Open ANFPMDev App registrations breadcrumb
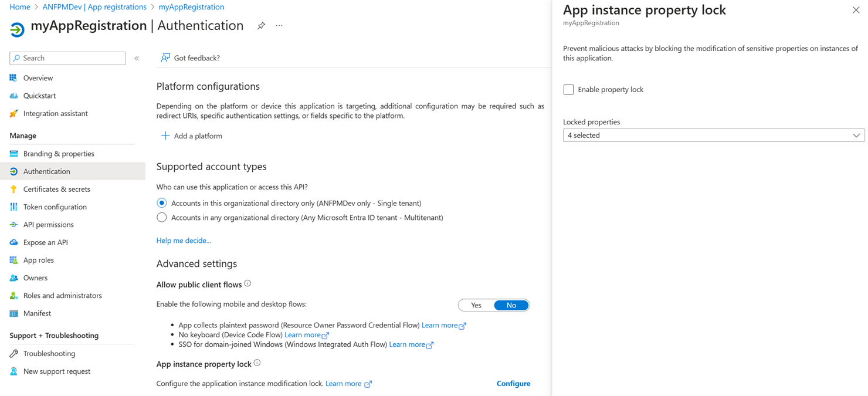The height and width of the screenshot is (396, 868). [x=94, y=7]
